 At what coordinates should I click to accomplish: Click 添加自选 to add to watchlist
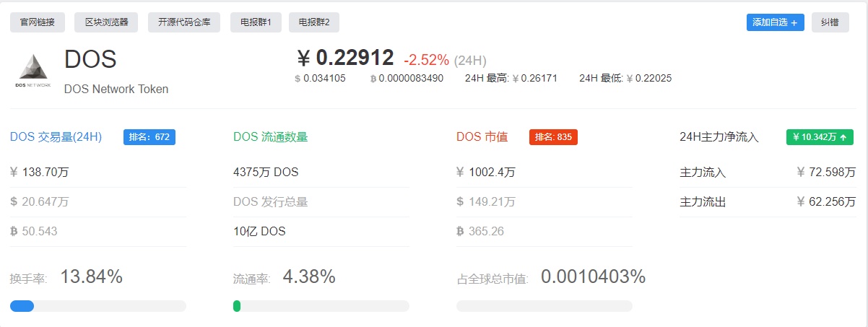[775, 22]
